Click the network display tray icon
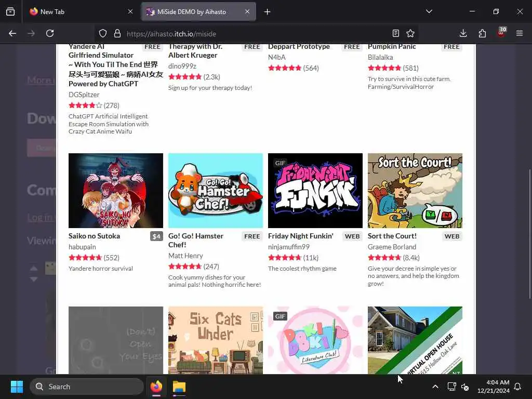Screen dimensions: 532x399 [x=451, y=387]
